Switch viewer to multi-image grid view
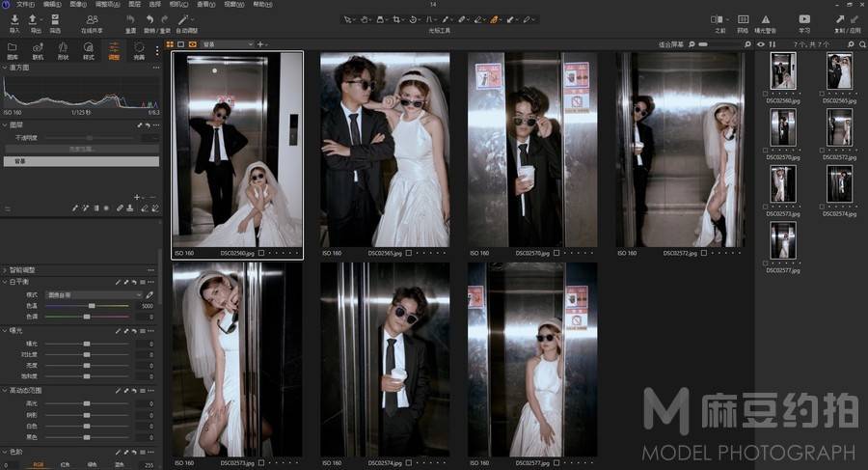This screenshot has width=868, height=470. (170, 44)
